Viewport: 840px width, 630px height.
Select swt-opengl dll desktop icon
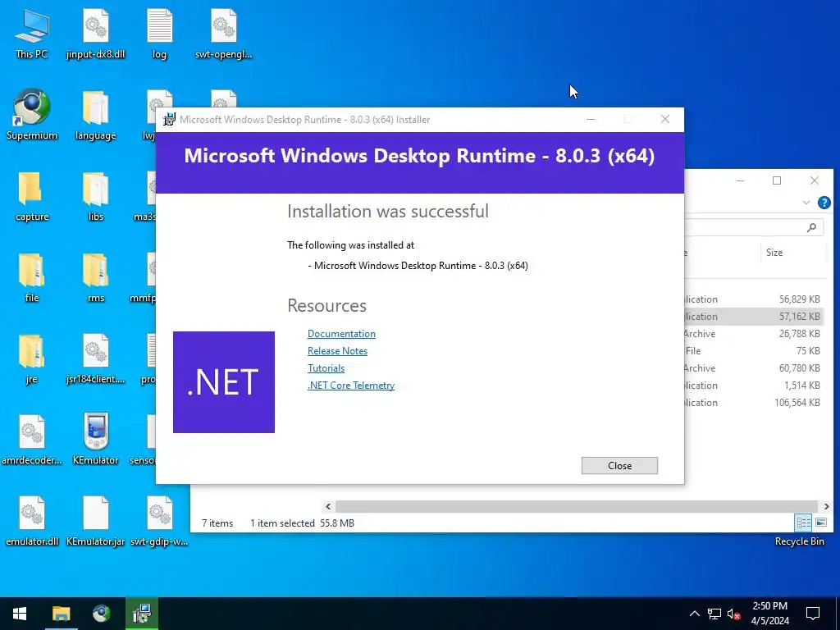(223, 33)
